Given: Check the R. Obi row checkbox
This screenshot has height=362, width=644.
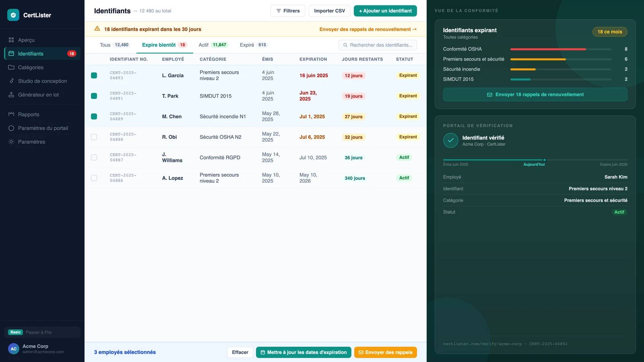Looking at the screenshot, I should [x=94, y=137].
